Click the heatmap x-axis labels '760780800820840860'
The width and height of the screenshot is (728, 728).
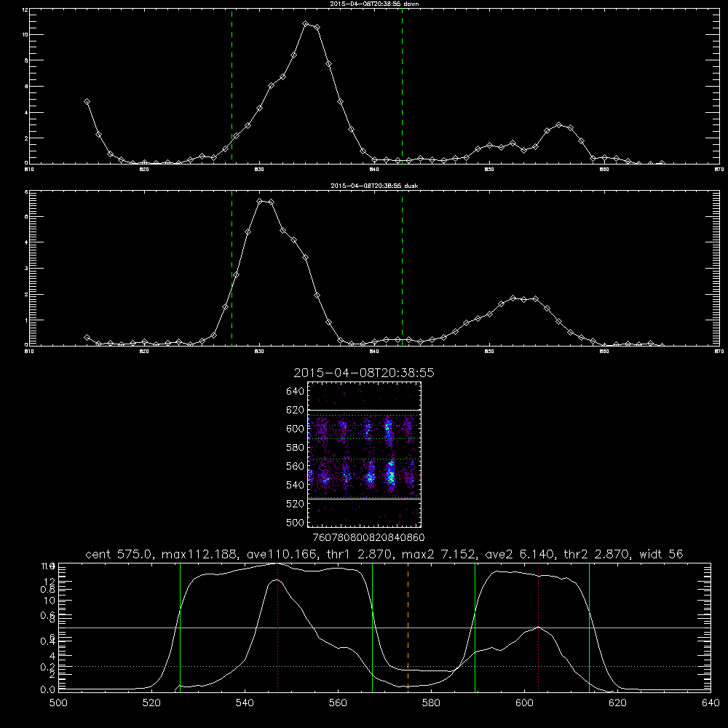click(369, 537)
